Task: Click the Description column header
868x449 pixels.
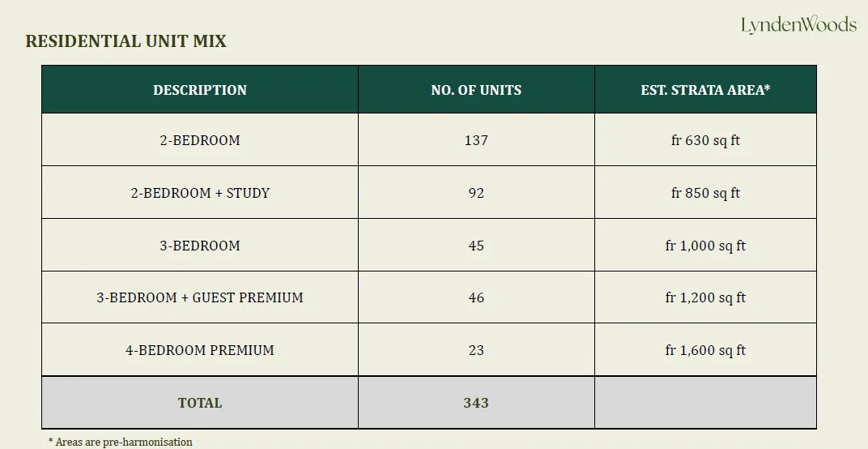Action: pyautogui.click(x=200, y=90)
